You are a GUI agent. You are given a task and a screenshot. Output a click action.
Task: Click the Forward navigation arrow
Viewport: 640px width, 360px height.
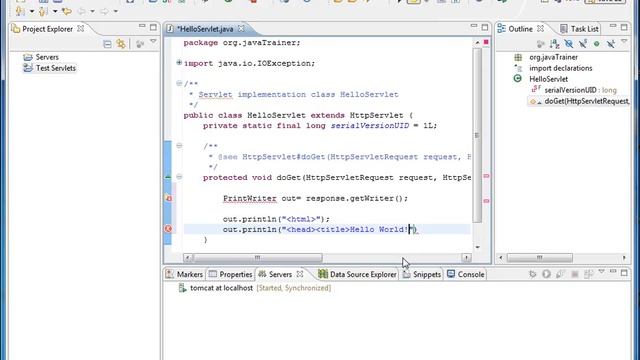point(104,11)
